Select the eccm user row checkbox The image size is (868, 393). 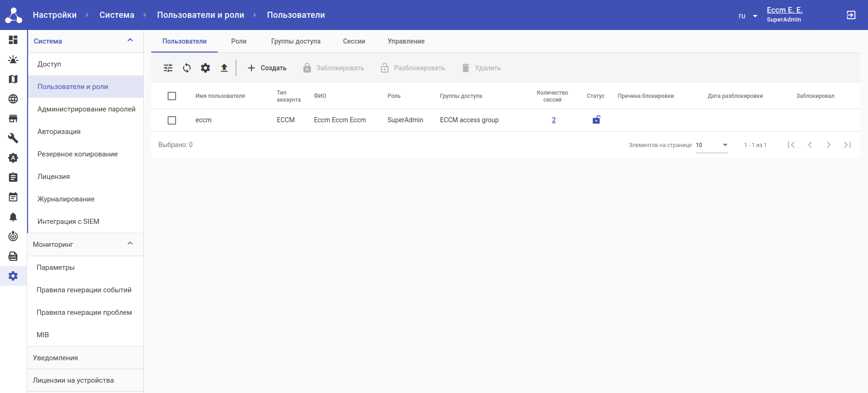172,120
